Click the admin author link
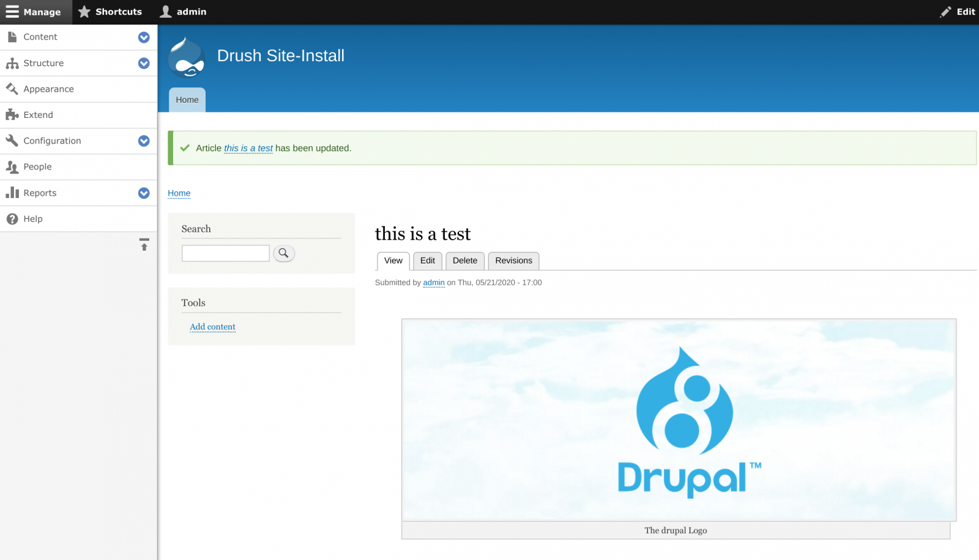The image size is (979, 560). [x=434, y=282]
